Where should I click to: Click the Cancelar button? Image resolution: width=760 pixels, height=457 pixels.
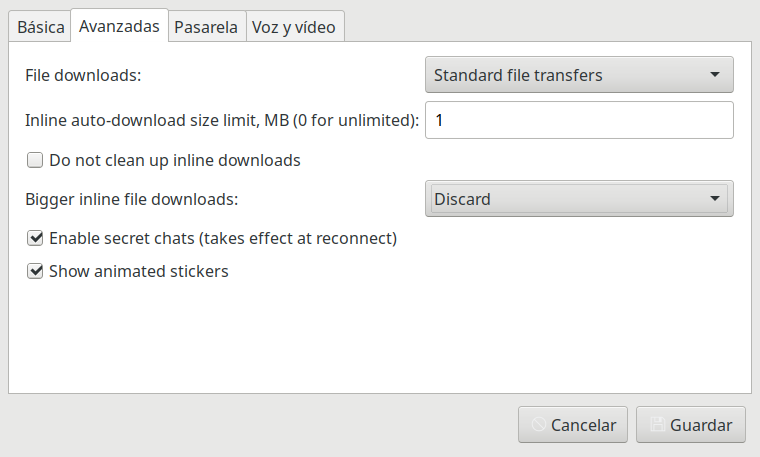click(x=573, y=425)
